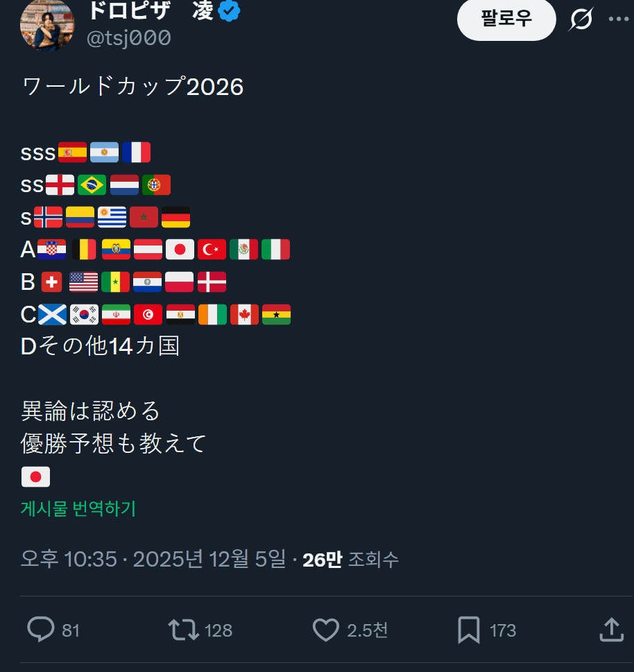This screenshot has height=672, width=634.
Task: Open the author's profile picture
Action: tap(46, 25)
